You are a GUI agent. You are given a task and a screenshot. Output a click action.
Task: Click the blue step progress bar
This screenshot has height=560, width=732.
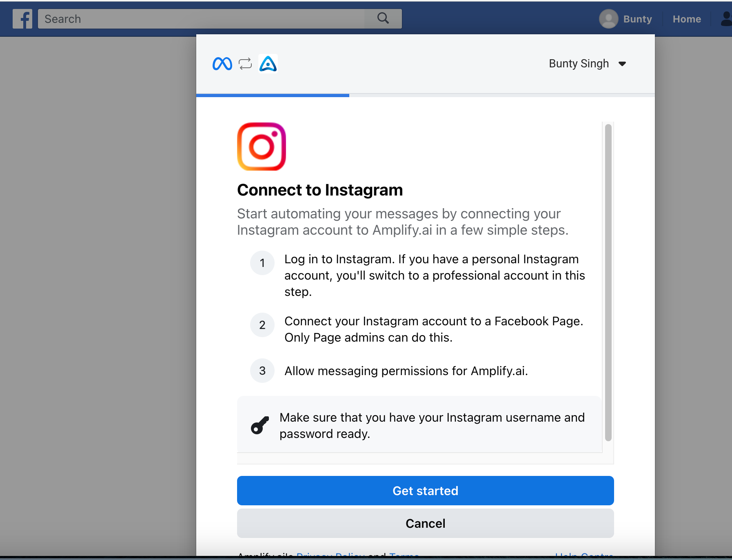point(273,95)
